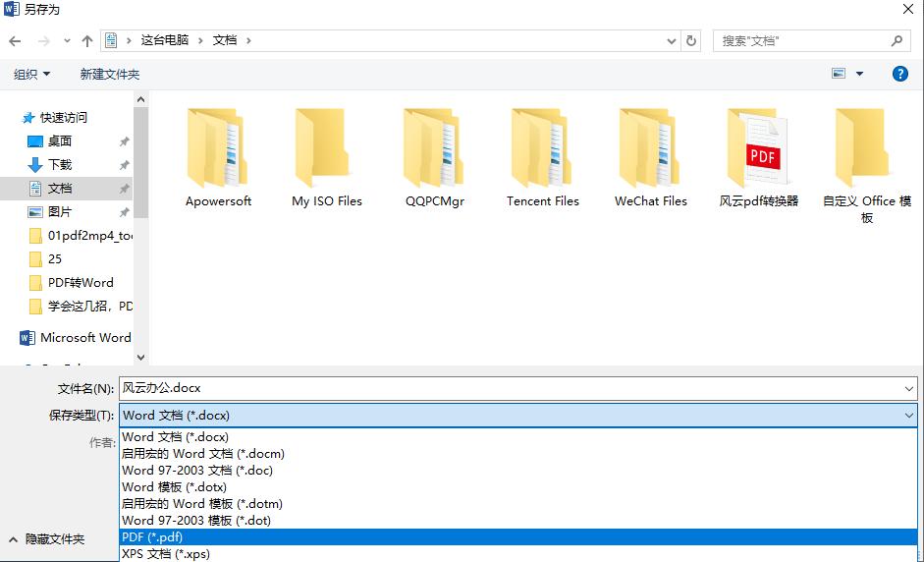Choose Word 97-2003 模板 (*.dot)
This screenshot has width=924, height=562.
[x=518, y=520]
